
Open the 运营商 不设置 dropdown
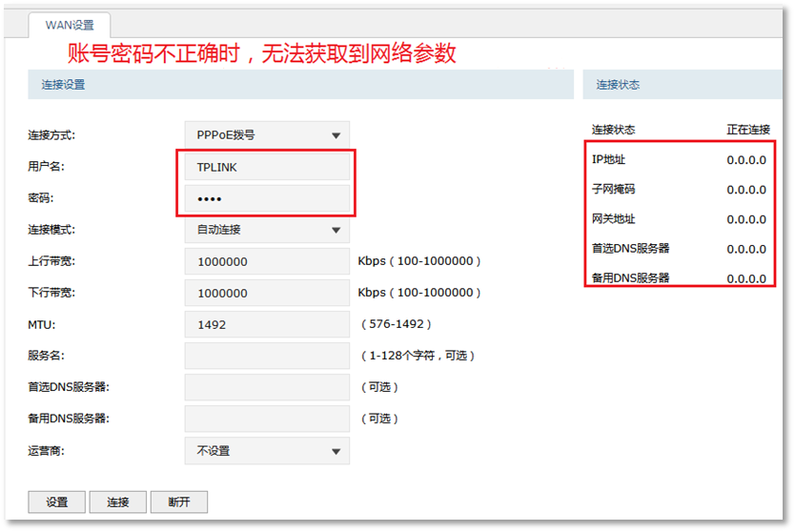[267, 451]
